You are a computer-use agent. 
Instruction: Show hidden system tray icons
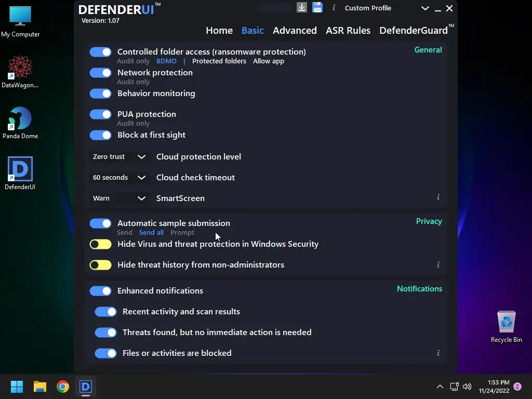pyautogui.click(x=440, y=387)
